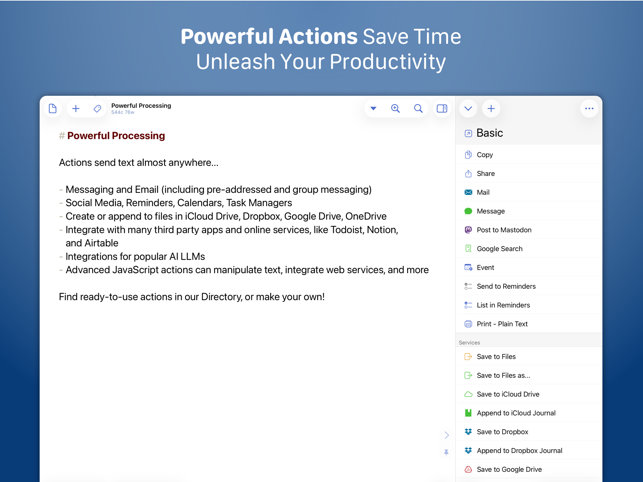
Task: Click the line 'Actions send text almost anywhere...'
Action: [139, 162]
